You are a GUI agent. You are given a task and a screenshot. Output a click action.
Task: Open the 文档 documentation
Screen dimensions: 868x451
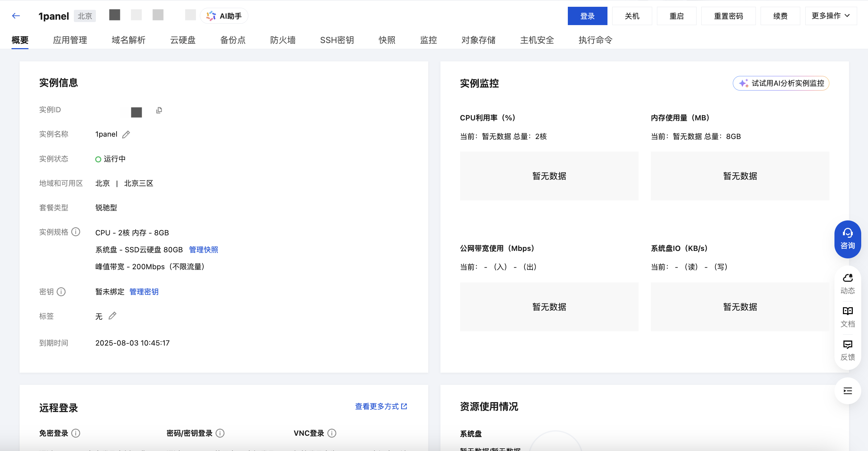tap(848, 317)
